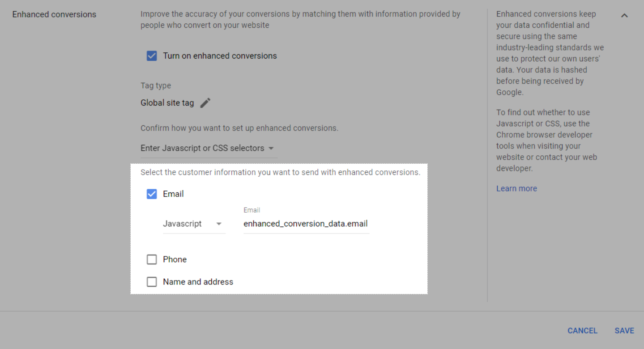The image size is (644, 349).
Task: Click the dropdown arrow next to Javascript
Action: click(x=219, y=224)
